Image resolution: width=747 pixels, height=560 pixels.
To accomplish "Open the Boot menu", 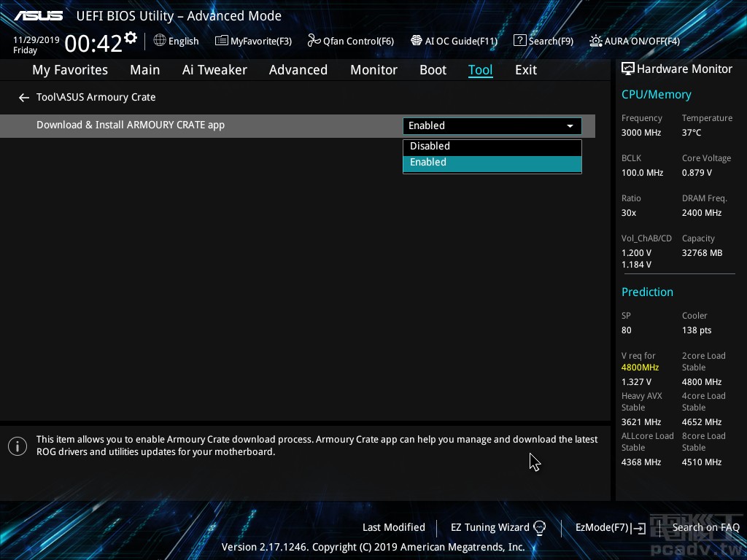I will (x=433, y=69).
